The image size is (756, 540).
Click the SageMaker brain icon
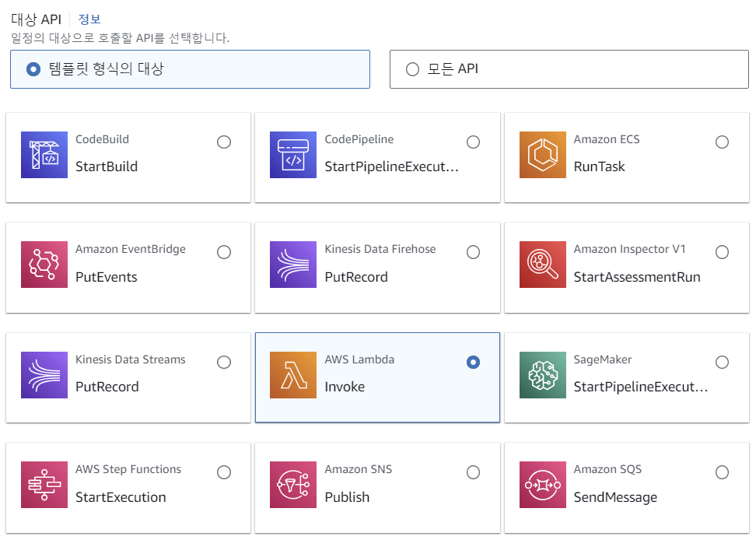pos(543,375)
